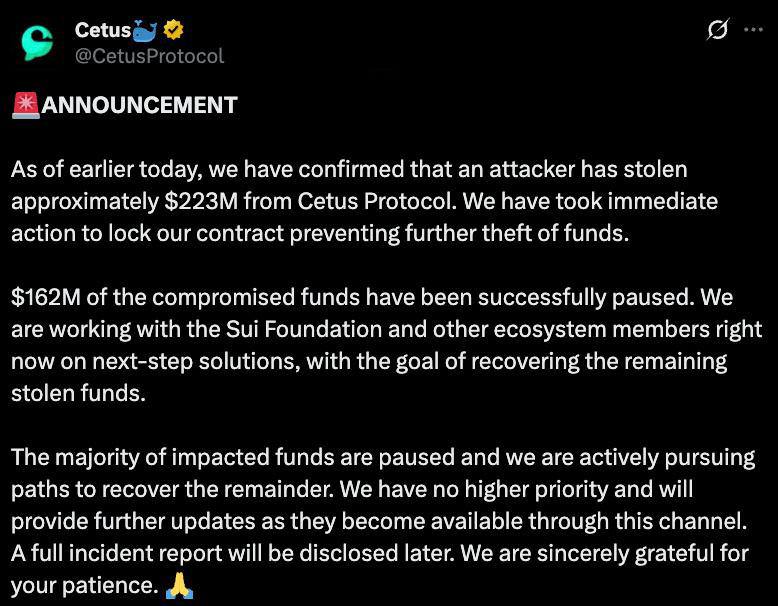Open the @CetusProtocol handle link

(149, 56)
